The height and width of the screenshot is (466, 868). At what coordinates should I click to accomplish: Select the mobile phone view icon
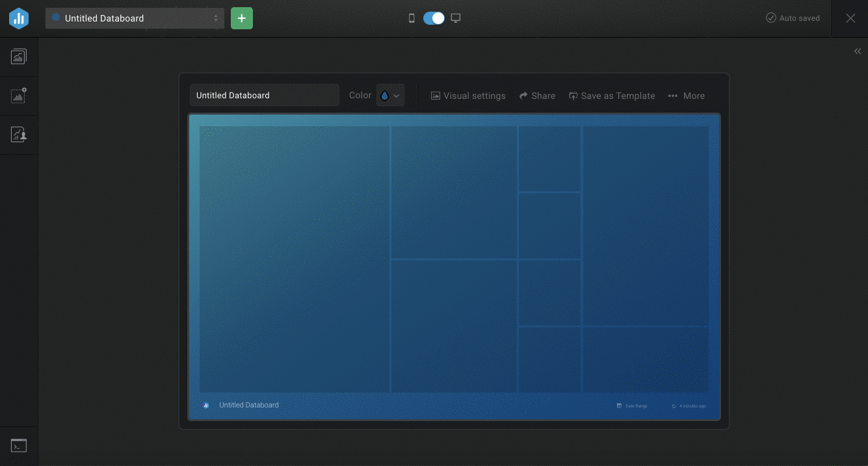[x=412, y=18]
